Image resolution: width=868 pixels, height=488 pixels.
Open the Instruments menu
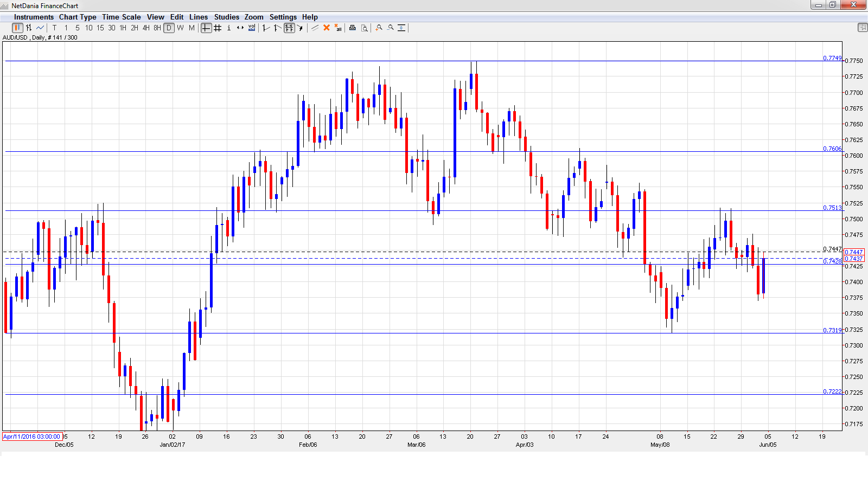(x=34, y=17)
